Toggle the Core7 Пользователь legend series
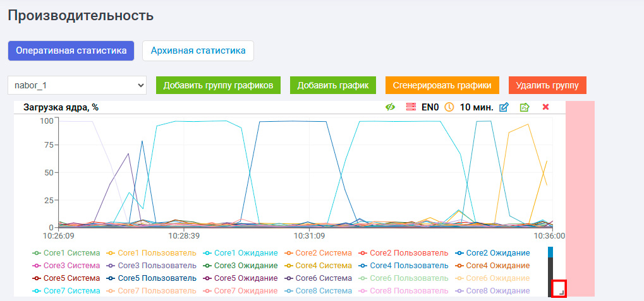Image resolution: width=644 pixels, height=301 pixels. 151,291
